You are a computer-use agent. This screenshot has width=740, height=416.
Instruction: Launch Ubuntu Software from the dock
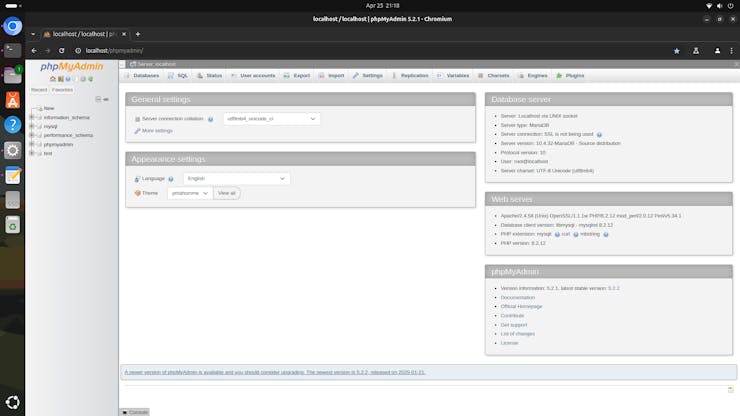pyautogui.click(x=13, y=100)
